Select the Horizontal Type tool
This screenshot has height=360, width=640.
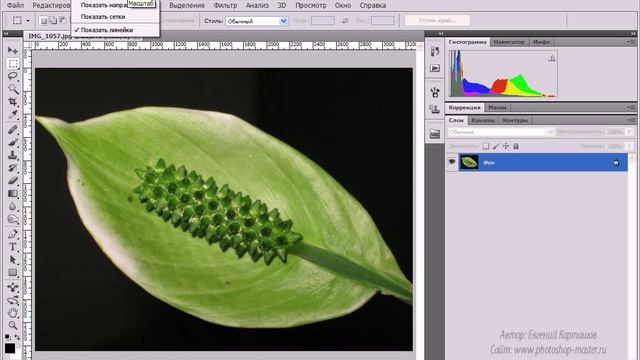[13, 247]
